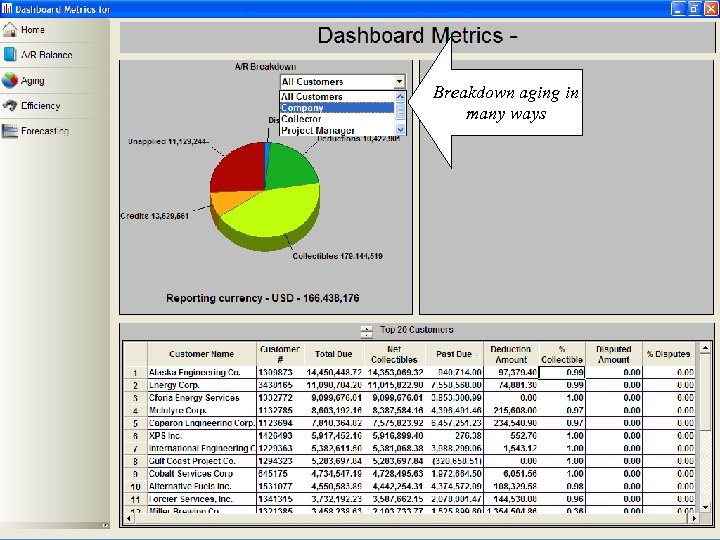Click Forcier Services, Inc. name

(191, 499)
